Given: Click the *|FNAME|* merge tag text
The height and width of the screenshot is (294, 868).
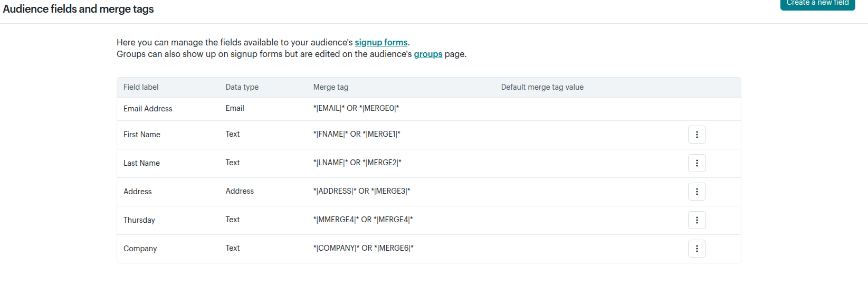Looking at the screenshot, I should point(330,134).
